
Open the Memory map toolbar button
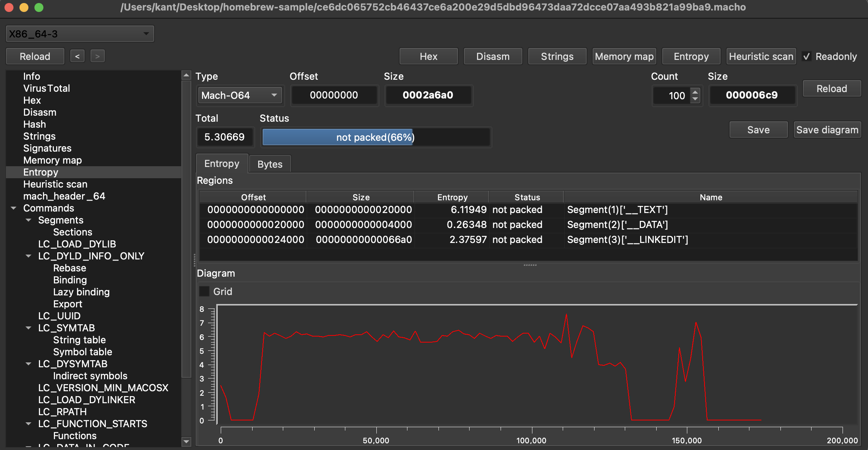(x=624, y=57)
